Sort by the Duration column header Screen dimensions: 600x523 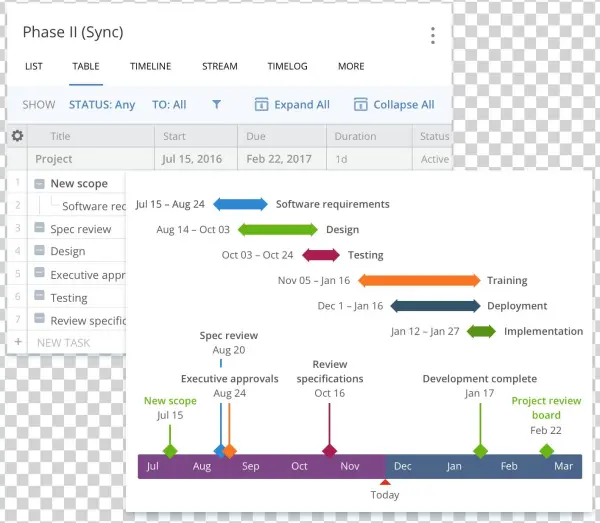[355, 136]
